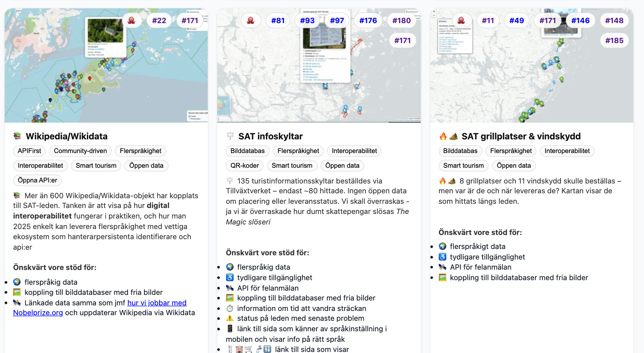Filter by the QR-koder tag
Image resolution: width=644 pixels, height=353 pixels.
245,166
